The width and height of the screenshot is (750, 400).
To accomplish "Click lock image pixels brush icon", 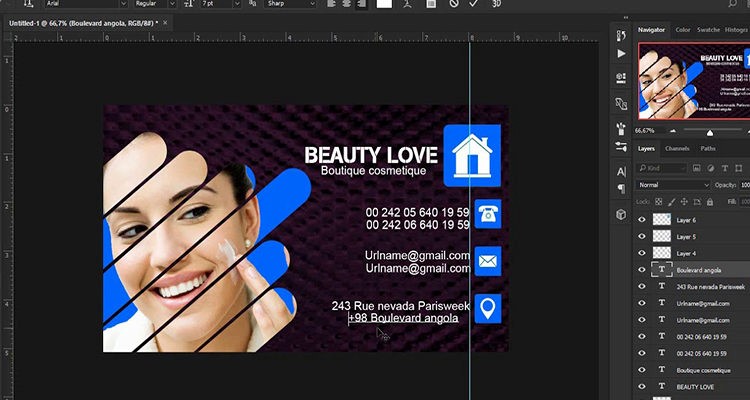I will 672,202.
